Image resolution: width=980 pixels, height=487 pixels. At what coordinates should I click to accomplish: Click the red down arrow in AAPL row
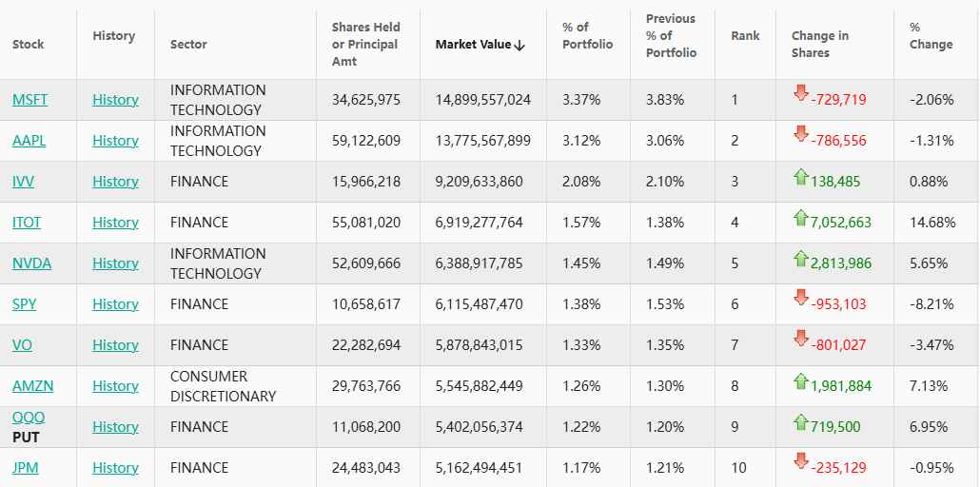tap(800, 134)
